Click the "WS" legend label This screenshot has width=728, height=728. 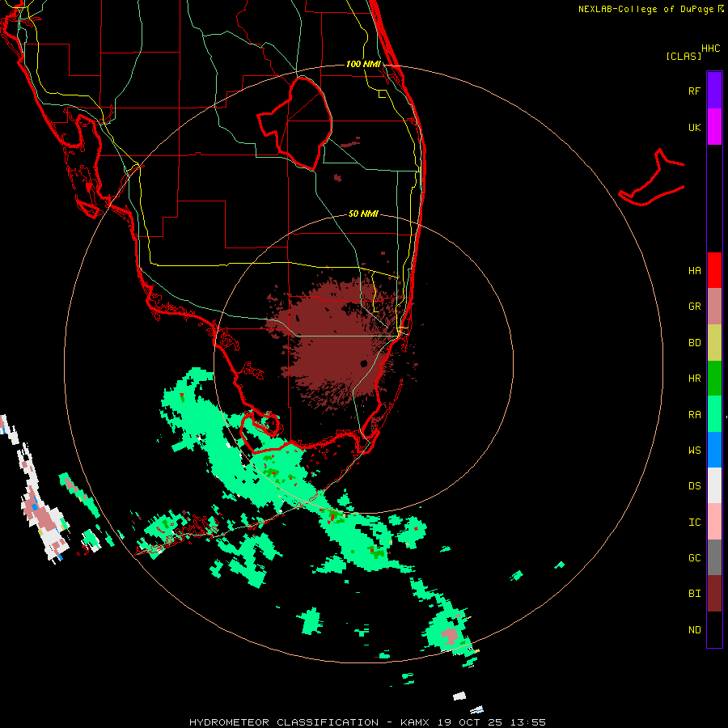694,451
